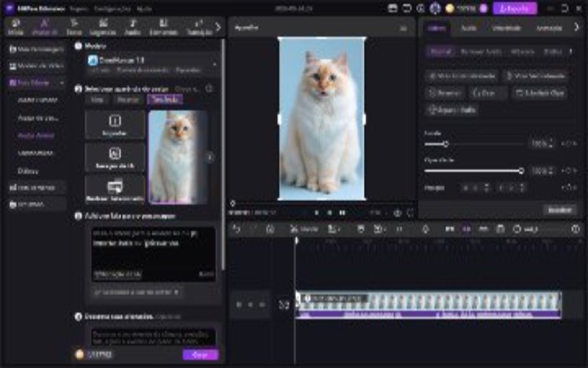
Task: Click the gold credits coin icon
Action: [x=450, y=8]
